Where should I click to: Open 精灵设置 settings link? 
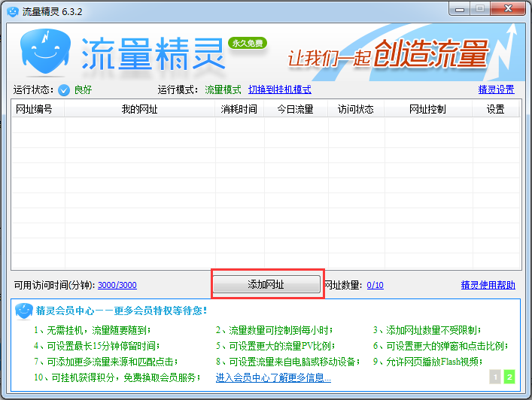pos(496,89)
